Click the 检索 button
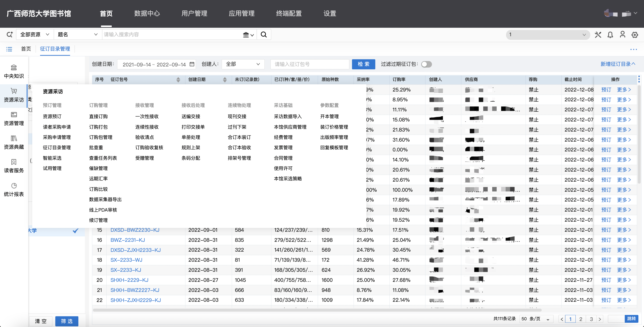Screen dimensions: 644x327 click(x=363, y=64)
